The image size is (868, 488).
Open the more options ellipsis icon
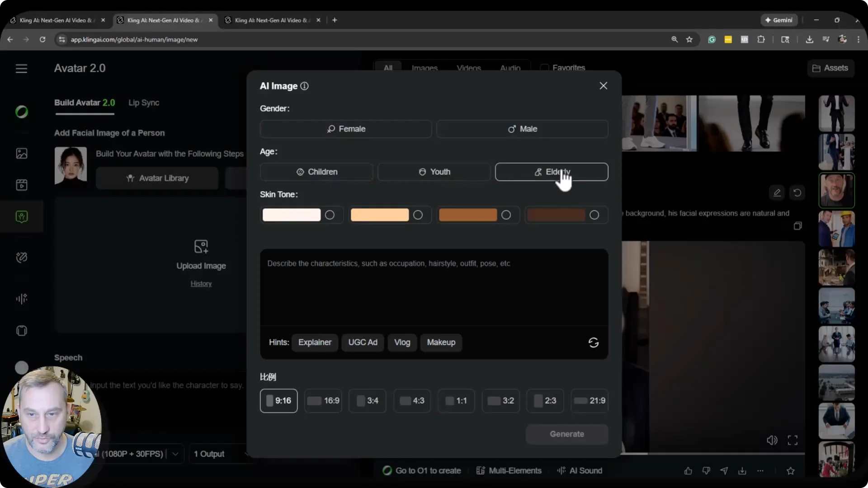pyautogui.click(x=760, y=471)
